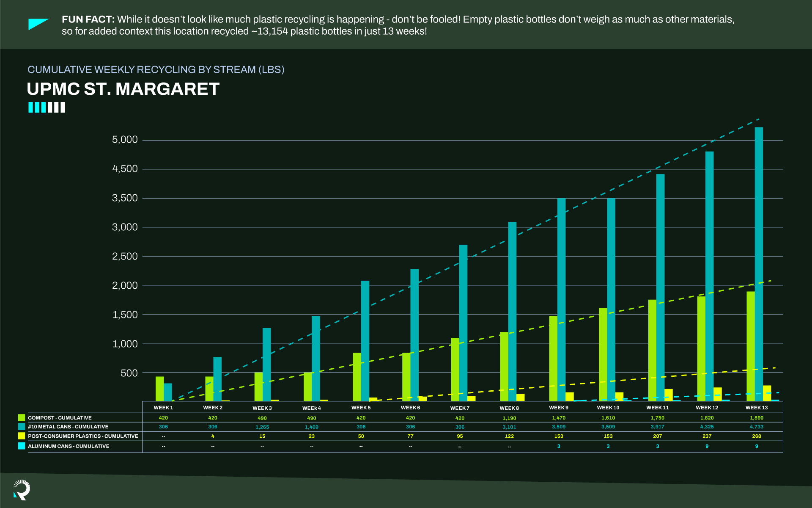This screenshot has height=508, width=812.
Task: Click the plastics value 23 under Week 4
Action: tap(312, 436)
